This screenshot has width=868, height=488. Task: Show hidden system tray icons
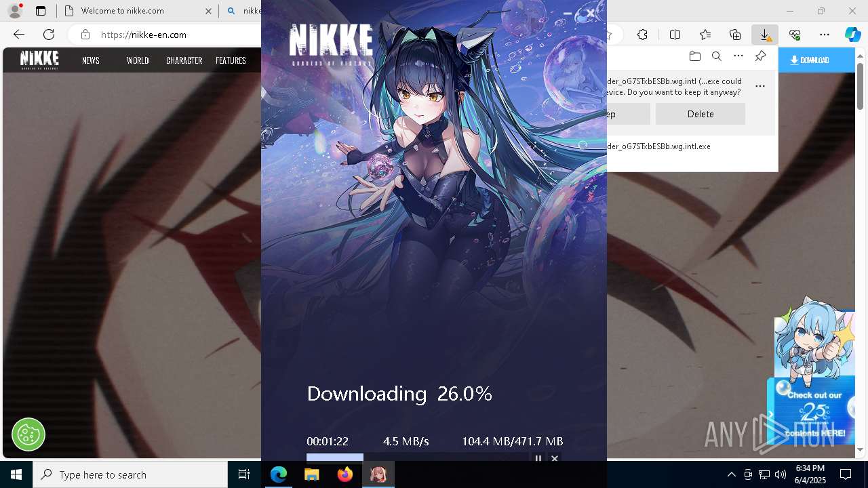point(731,474)
